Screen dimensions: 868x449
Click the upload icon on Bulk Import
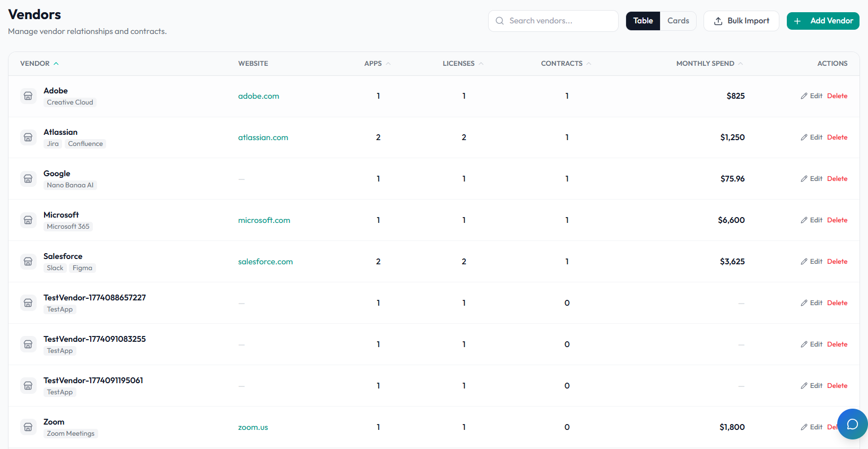718,21
